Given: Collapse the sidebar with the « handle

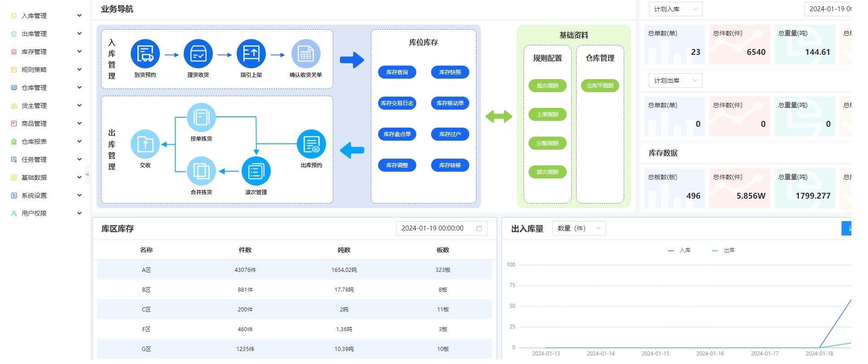Looking at the screenshot, I should pos(88,174).
